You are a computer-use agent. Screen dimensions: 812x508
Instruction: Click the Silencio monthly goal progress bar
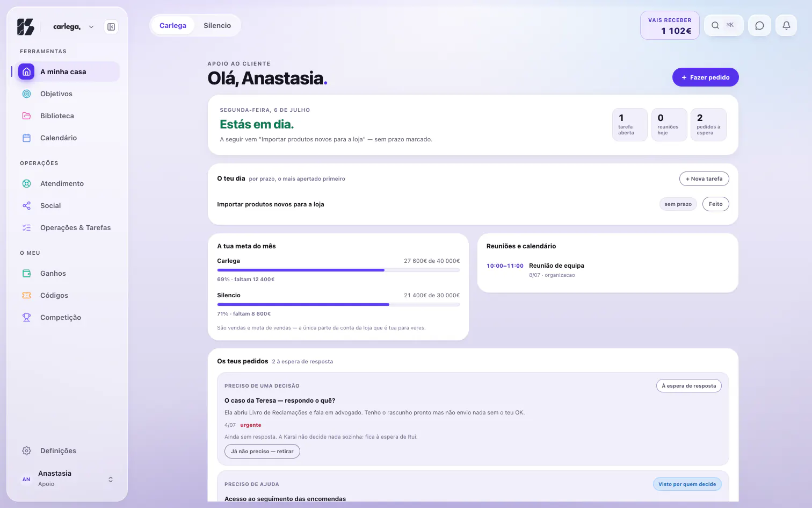338,304
